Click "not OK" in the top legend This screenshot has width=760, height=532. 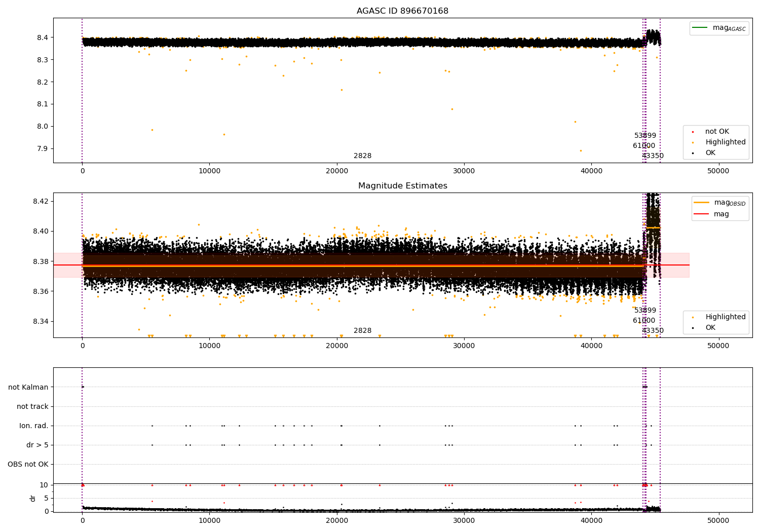click(717, 132)
